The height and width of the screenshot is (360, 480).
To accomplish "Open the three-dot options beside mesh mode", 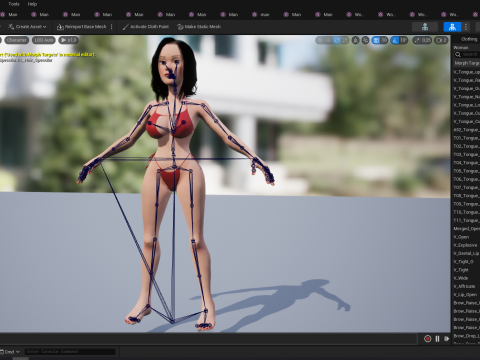I will coord(466,27).
